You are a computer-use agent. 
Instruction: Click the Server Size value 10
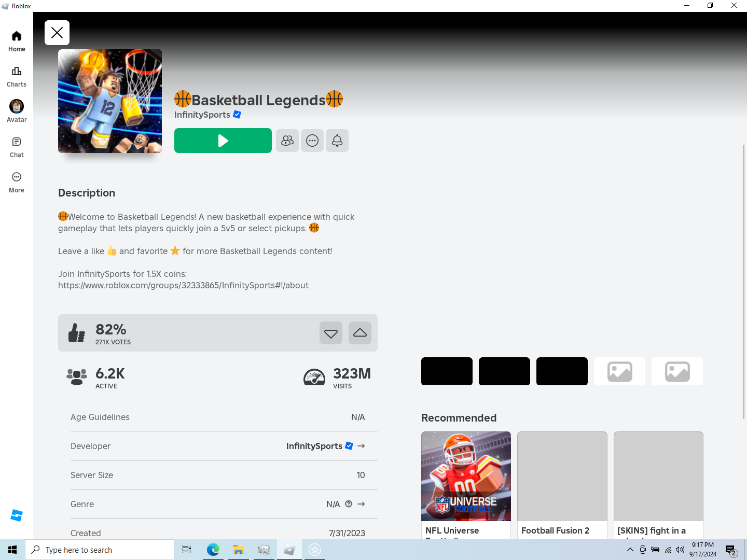coord(361,475)
